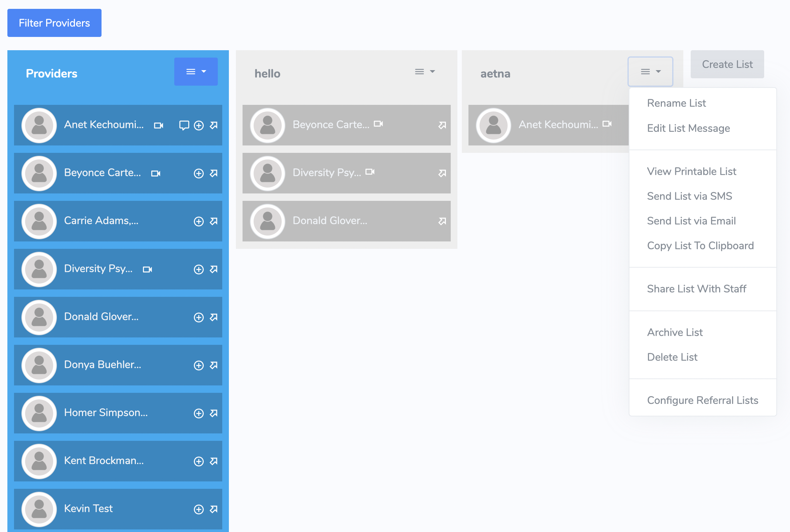Click Donya Buehler avatar thumbnail
The height and width of the screenshot is (532, 790).
(39, 365)
